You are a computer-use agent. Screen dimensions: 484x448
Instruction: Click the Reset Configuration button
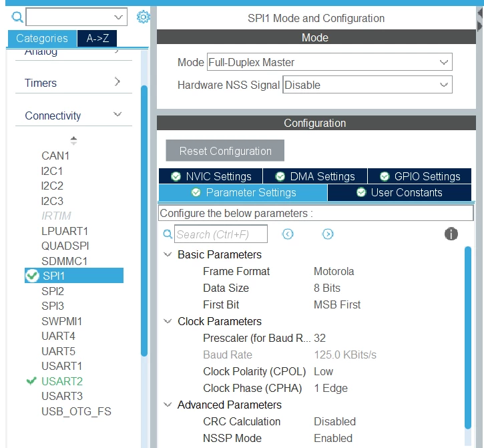[x=225, y=151]
